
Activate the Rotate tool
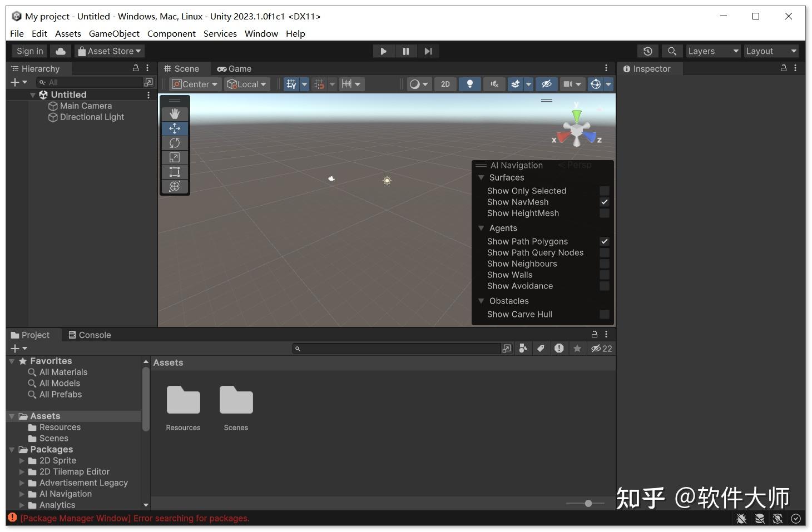[175, 143]
